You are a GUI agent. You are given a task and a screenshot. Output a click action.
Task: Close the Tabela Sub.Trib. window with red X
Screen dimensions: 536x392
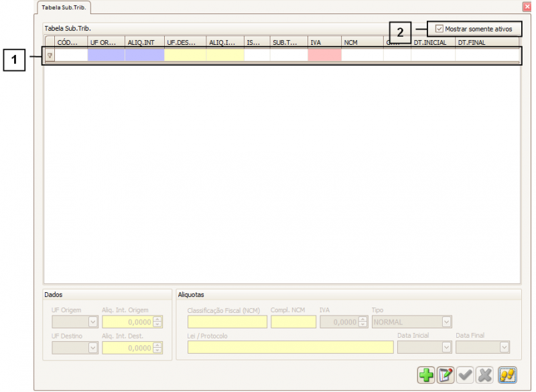coord(526,7)
